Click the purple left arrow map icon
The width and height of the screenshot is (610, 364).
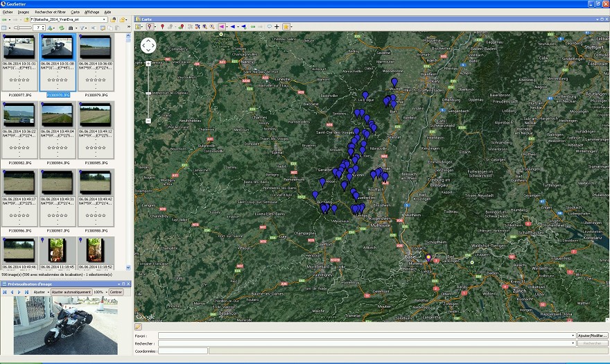(222, 26)
